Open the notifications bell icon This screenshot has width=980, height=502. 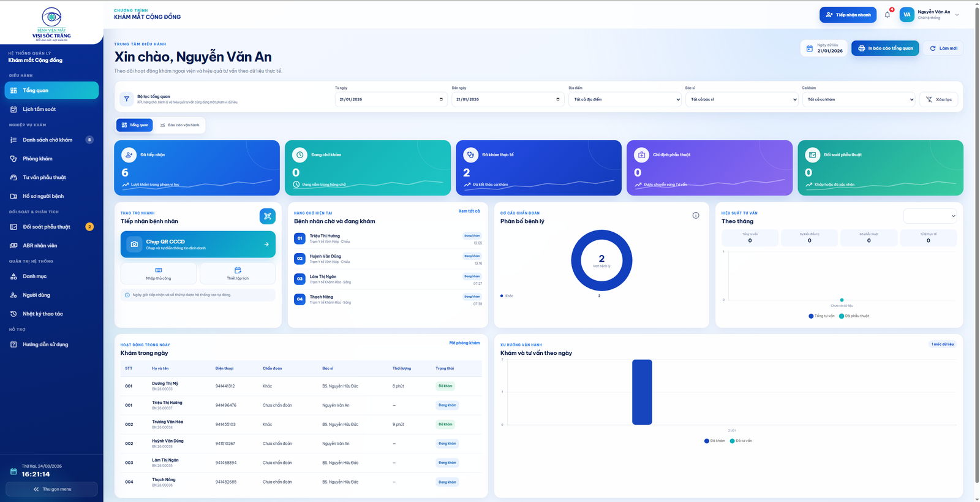pos(887,15)
